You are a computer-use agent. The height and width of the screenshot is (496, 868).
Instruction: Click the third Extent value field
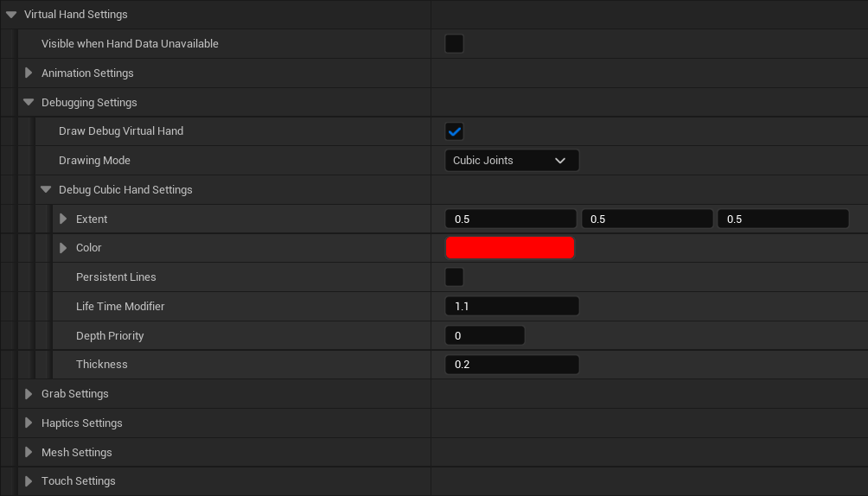coord(783,219)
